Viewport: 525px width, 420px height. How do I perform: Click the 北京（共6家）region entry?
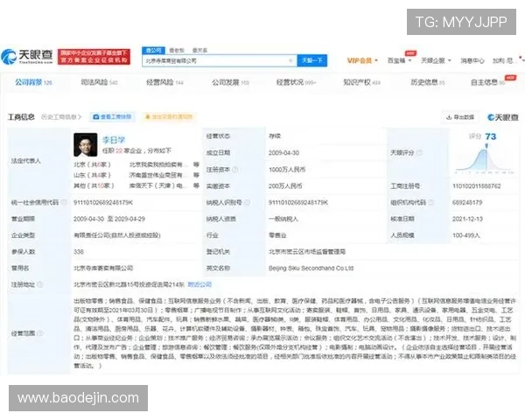93,164
